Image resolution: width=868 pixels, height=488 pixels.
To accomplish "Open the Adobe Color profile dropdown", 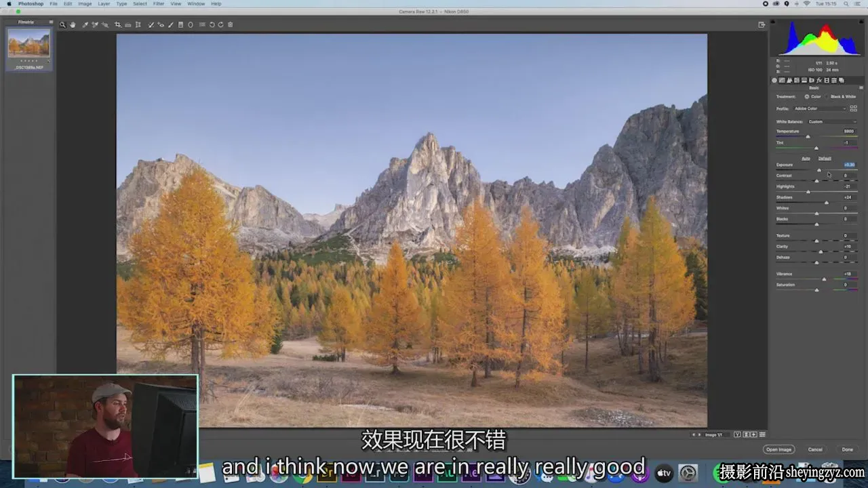I will [821, 108].
